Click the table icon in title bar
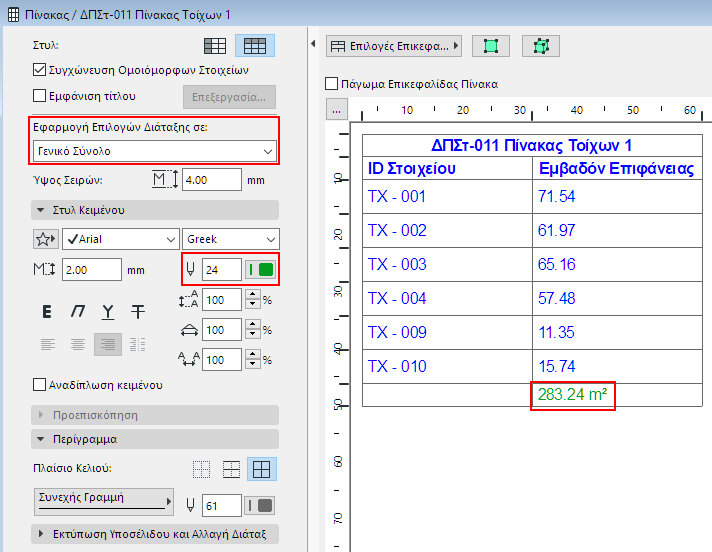Viewport: 712px width, 552px height. pos(14,15)
